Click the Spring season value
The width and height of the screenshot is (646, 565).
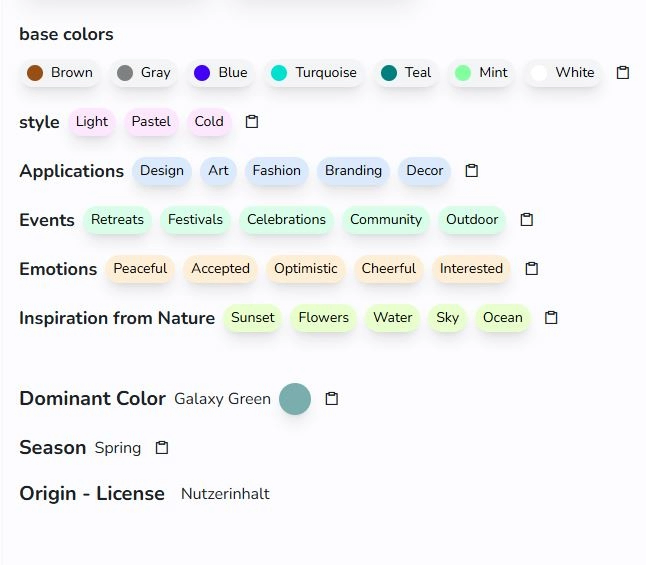[118, 448]
